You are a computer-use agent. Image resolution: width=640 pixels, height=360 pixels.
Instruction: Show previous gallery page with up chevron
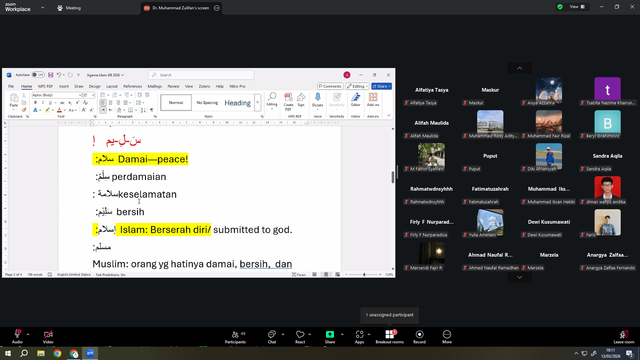pos(520,68)
